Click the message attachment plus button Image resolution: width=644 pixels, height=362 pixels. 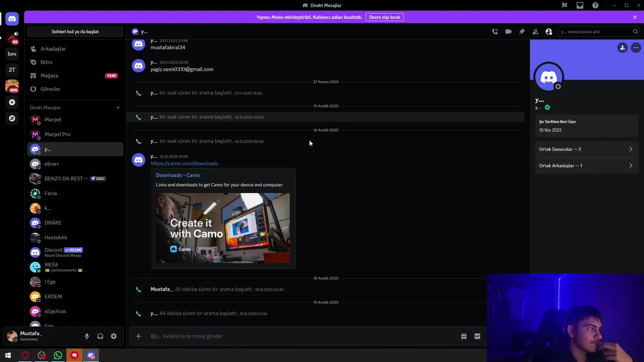pos(138,336)
